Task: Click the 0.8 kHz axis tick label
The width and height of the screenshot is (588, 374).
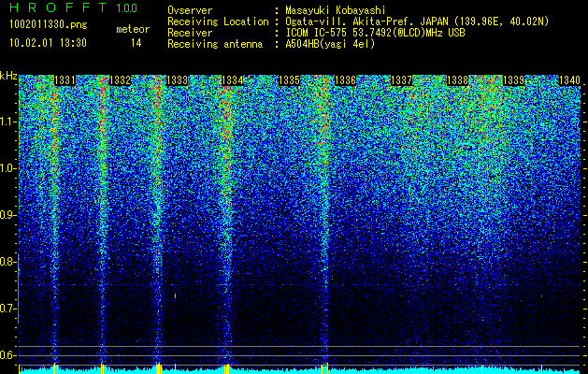Action: (x=8, y=262)
